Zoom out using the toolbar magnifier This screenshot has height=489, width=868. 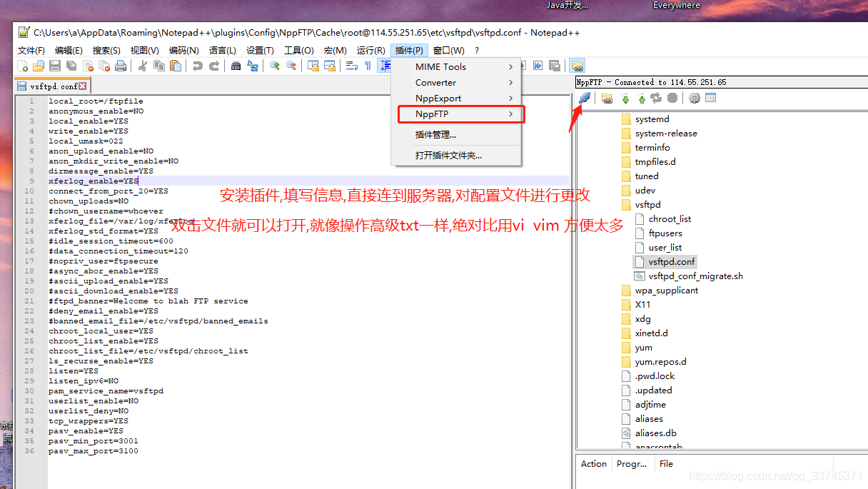tap(291, 66)
